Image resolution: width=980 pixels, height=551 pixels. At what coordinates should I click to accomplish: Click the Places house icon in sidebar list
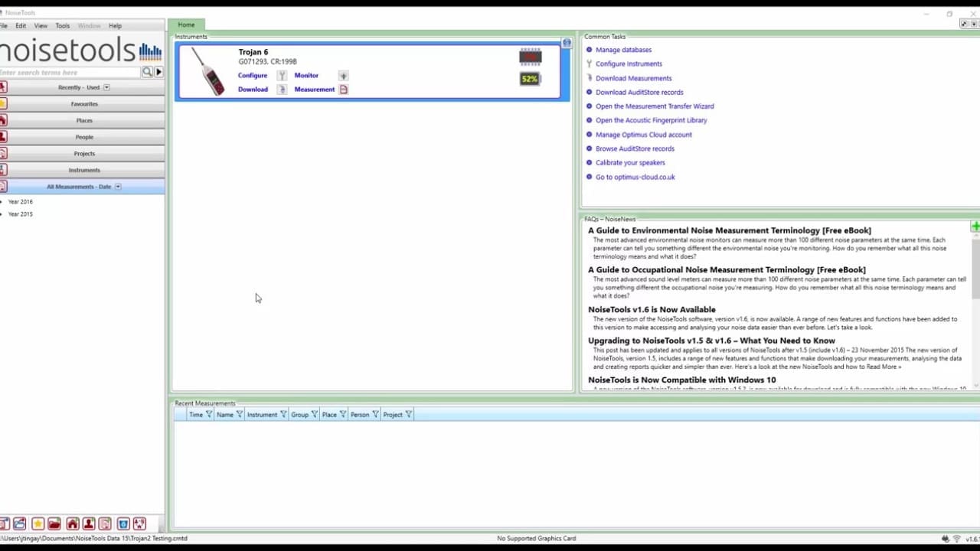tap(3, 120)
